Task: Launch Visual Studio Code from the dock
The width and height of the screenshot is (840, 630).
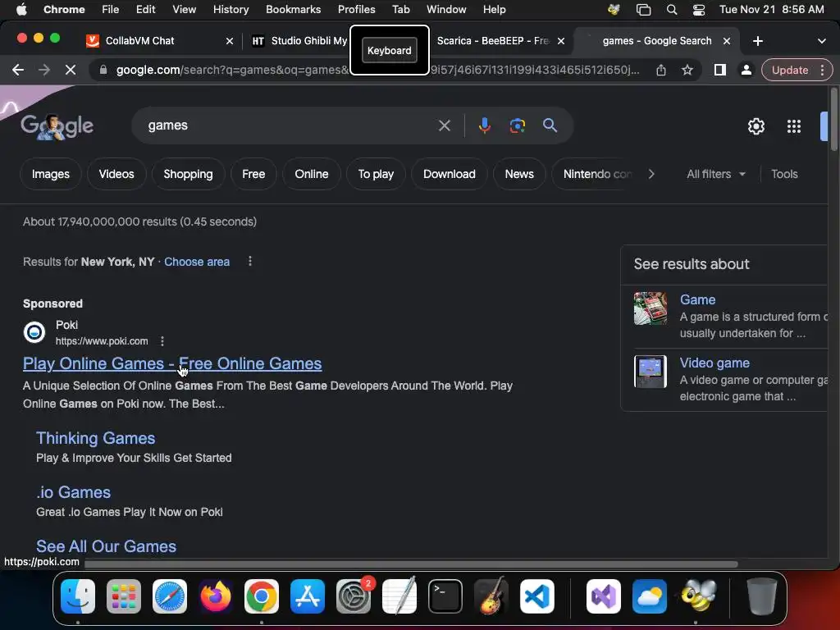Action: [537, 596]
